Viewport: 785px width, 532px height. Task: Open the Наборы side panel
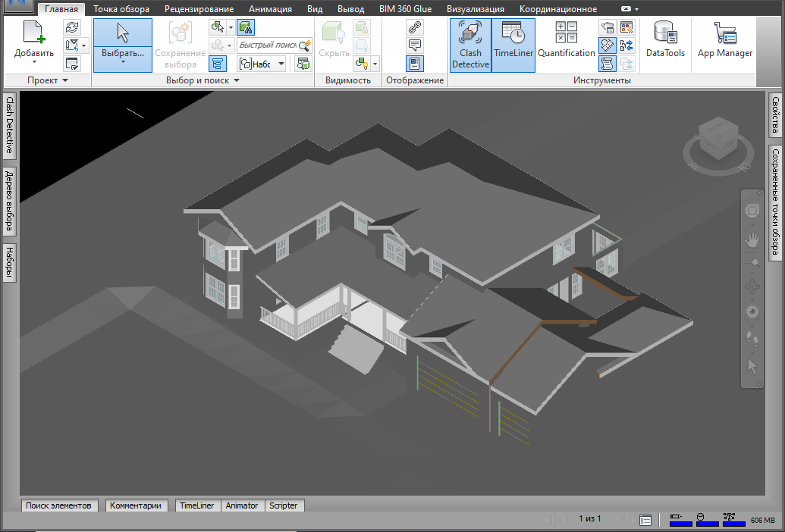point(10,263)
